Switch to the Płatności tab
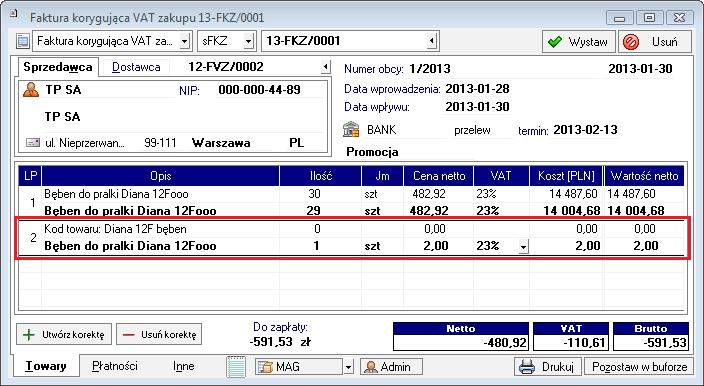704x386 pixels. click(x=115, y=366)
